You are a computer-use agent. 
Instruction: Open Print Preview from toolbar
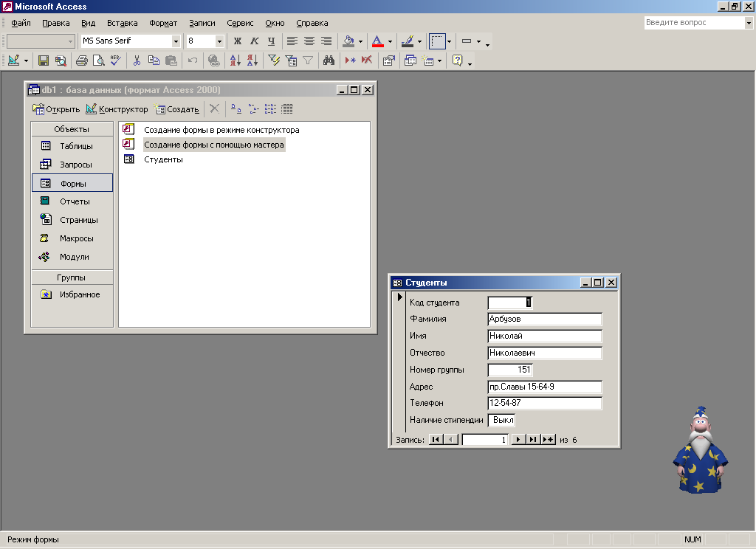pyautogui.click(x=99, y=61)
